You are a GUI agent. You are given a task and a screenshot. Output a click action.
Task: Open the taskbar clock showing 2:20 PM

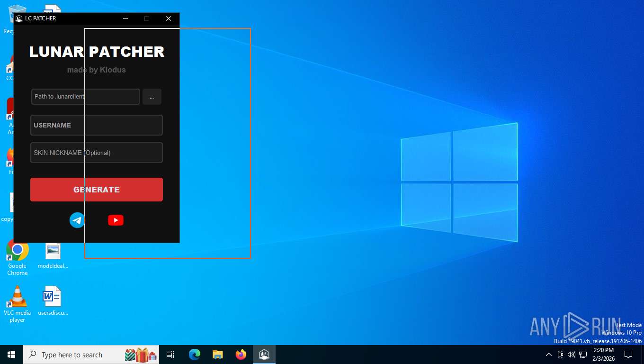pyautogui.click(x=604, y=355)
